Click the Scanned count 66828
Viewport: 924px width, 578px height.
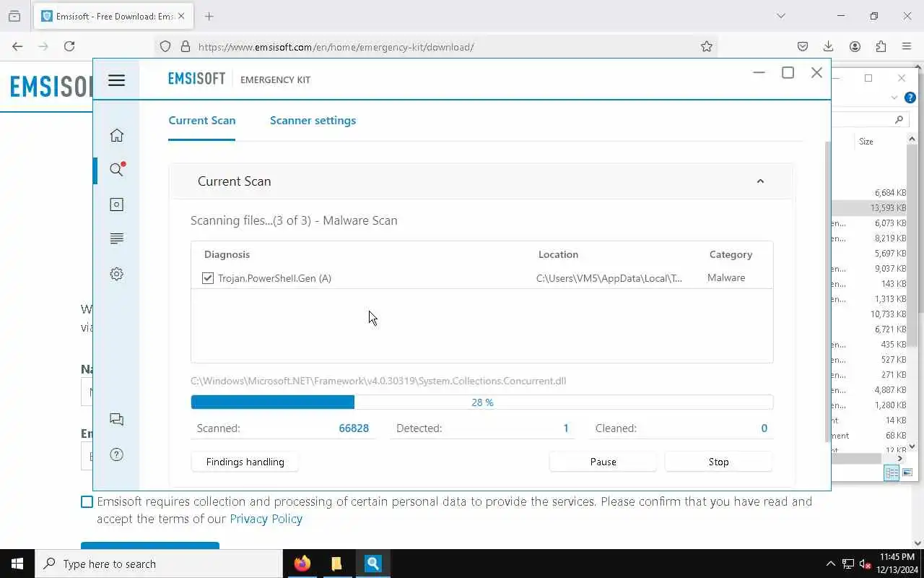point(354,428)
